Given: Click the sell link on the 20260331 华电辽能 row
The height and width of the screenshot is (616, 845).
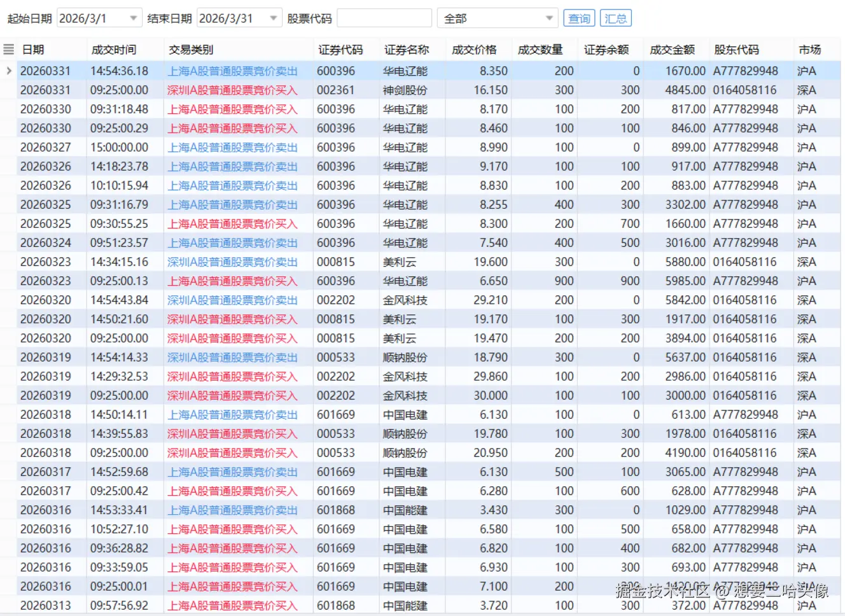Looking at the screenshot, I should tap(231, 71).
